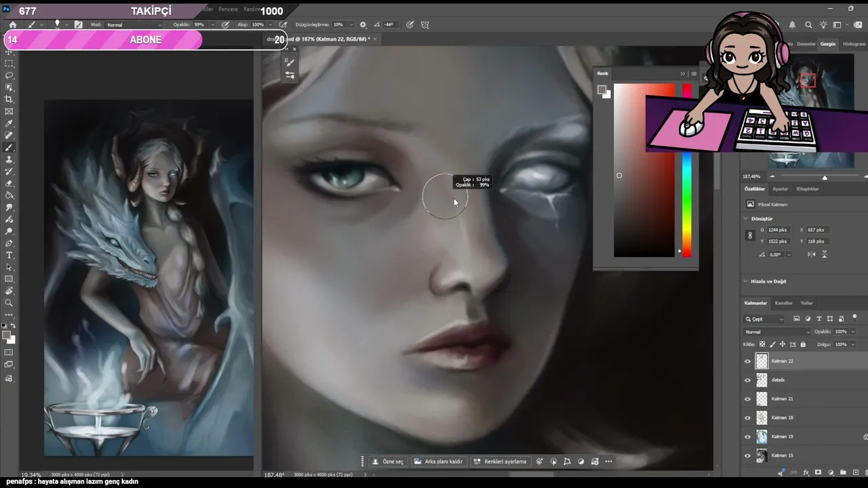Select the Zoom magnifier tool
This screenshot has height=488, width=868.
pos(9,303)
